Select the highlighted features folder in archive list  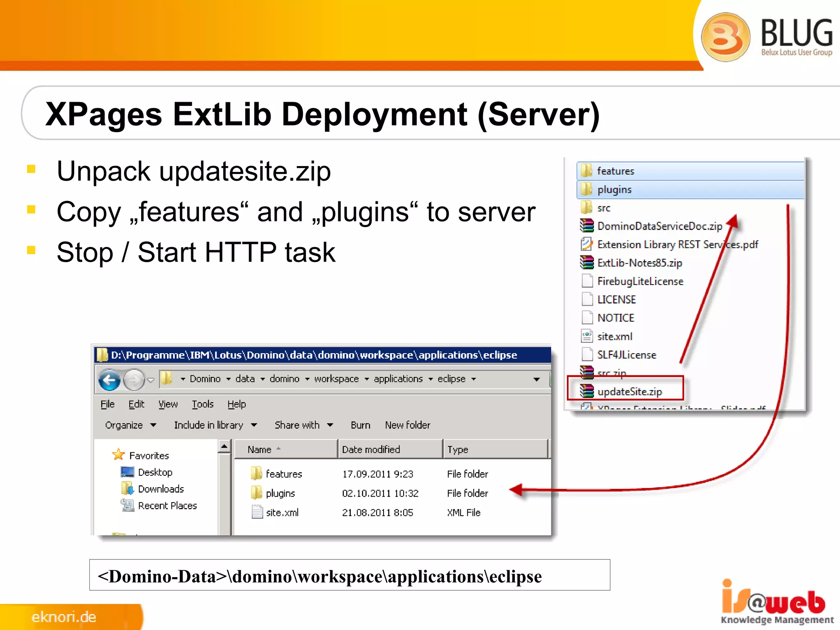691,171
